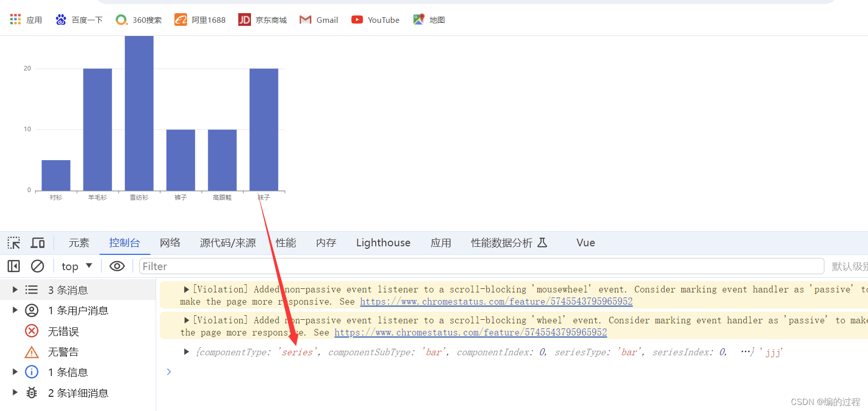Click the 'jjj' logged string
This screenshot has height=411, width=868.
click(771, 352)
